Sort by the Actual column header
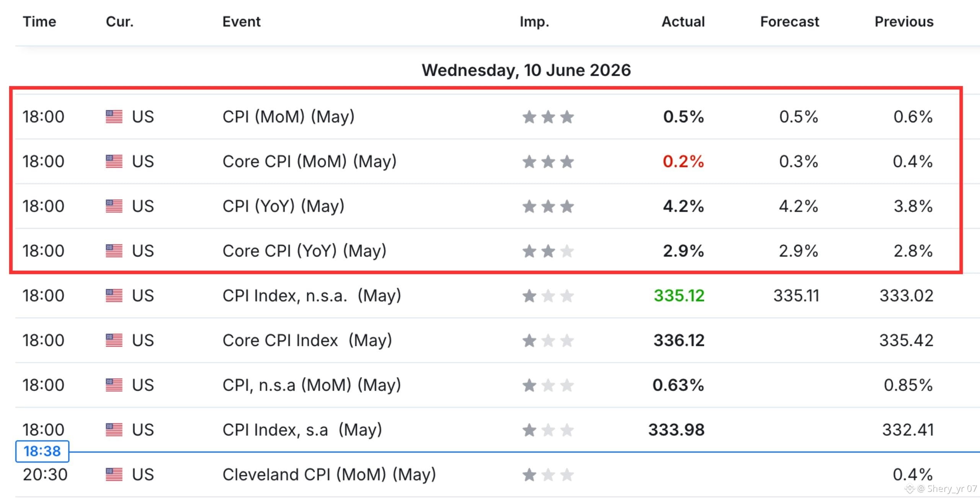Screen dimensions: 980x498 click(683, 22)
